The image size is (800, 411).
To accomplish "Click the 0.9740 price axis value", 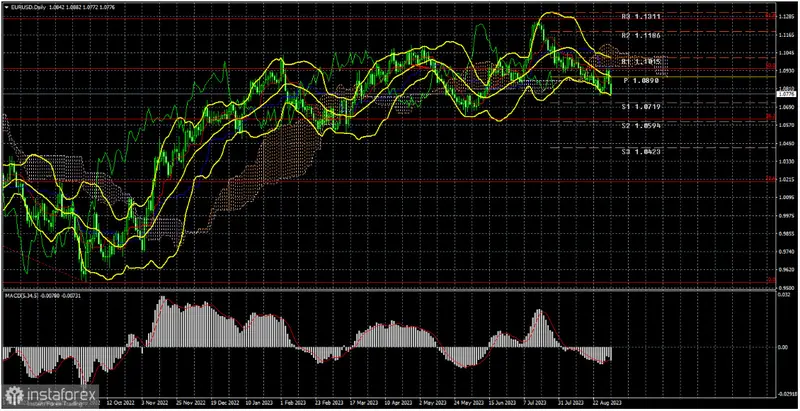I will click(x=788, y=251).
